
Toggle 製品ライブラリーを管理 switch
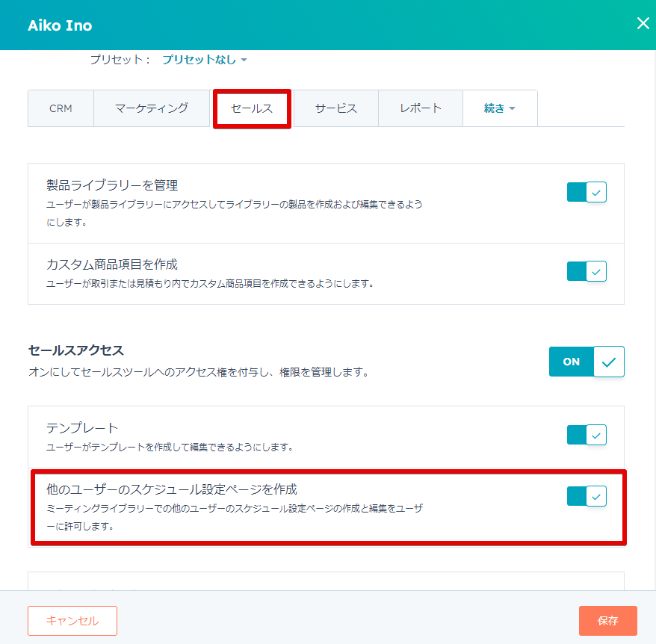(x=587, y=193)
